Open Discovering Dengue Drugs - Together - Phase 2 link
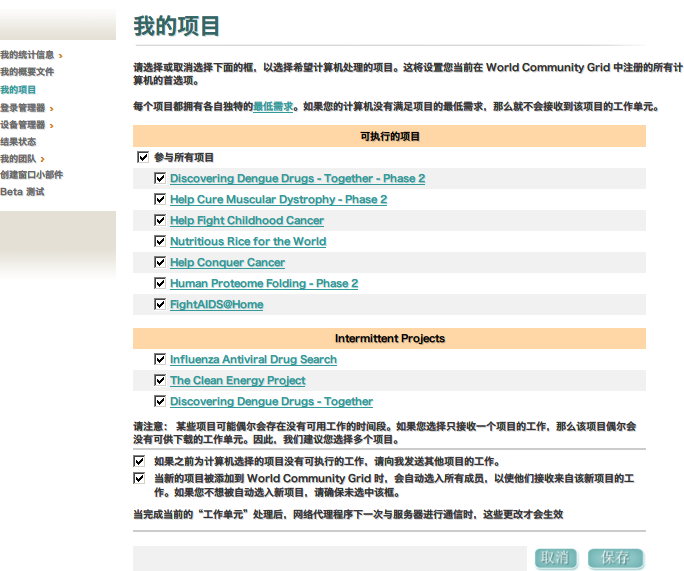 (x=298, y=178)
